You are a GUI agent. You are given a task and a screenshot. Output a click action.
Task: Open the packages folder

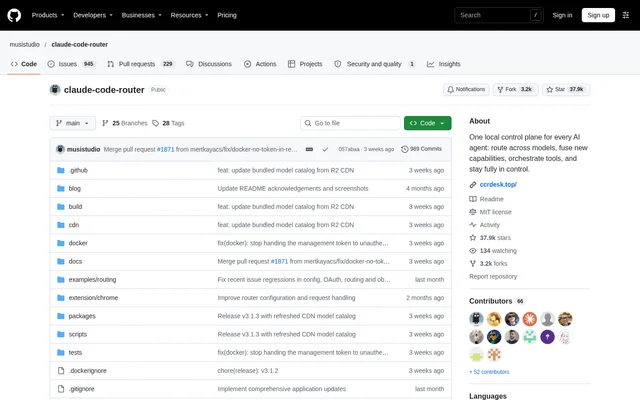click(82, 316)
